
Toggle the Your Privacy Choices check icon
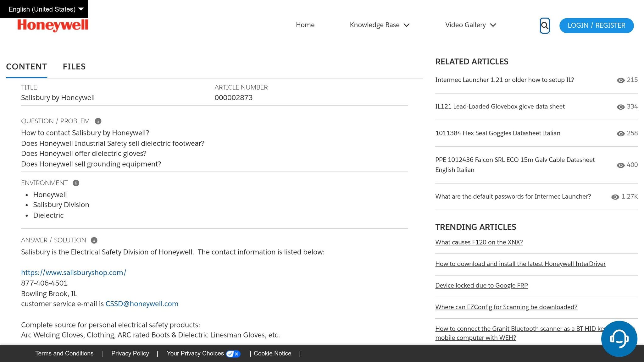click(x=233, y=354)
